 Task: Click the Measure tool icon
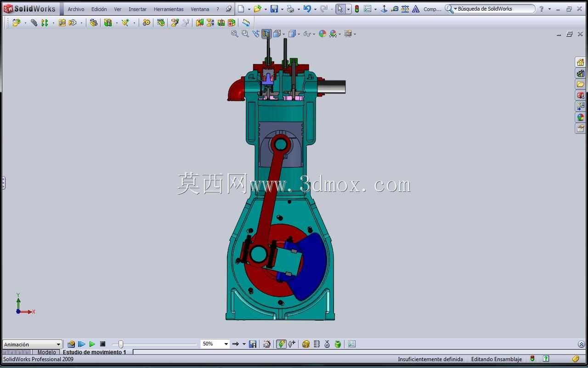click(x=395, y=9)
